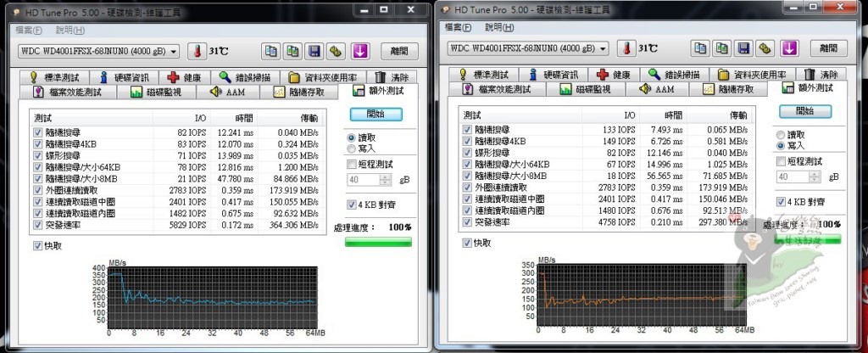Image resolution: width=868 pixels, height=353 pixels.
Task: Uncheck 突發速率 test in right window
Action: [x=467, y=222]
